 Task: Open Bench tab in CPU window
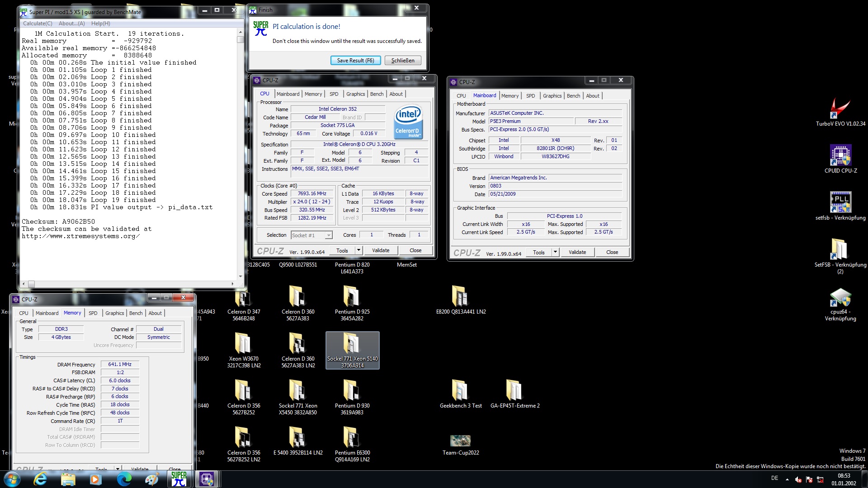click(377, 94)
